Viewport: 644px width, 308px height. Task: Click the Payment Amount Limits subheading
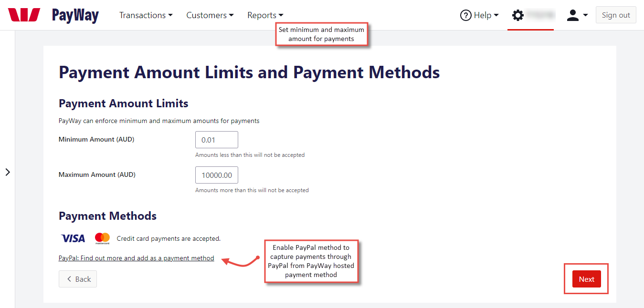[124, 103]
